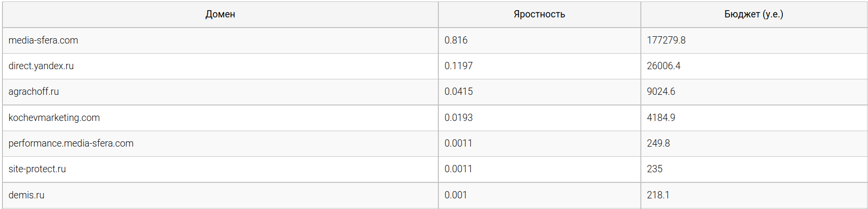Image resolution: width=868 pixels, height=209 pixels.
Task: Click the Бюджет (у.е.) column header
Action: [753, 15]
